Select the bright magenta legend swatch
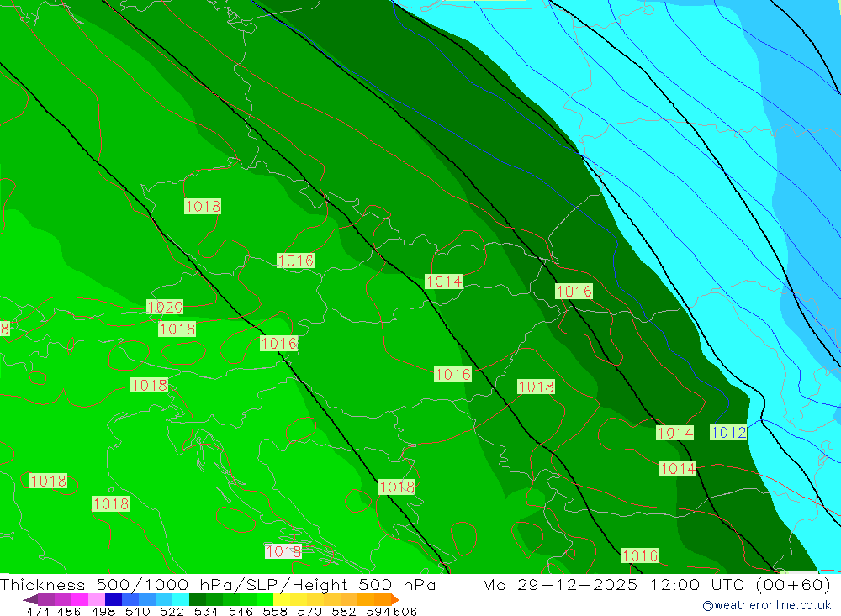Viewport: 841px width, 616px height. [x=79, y=599]
